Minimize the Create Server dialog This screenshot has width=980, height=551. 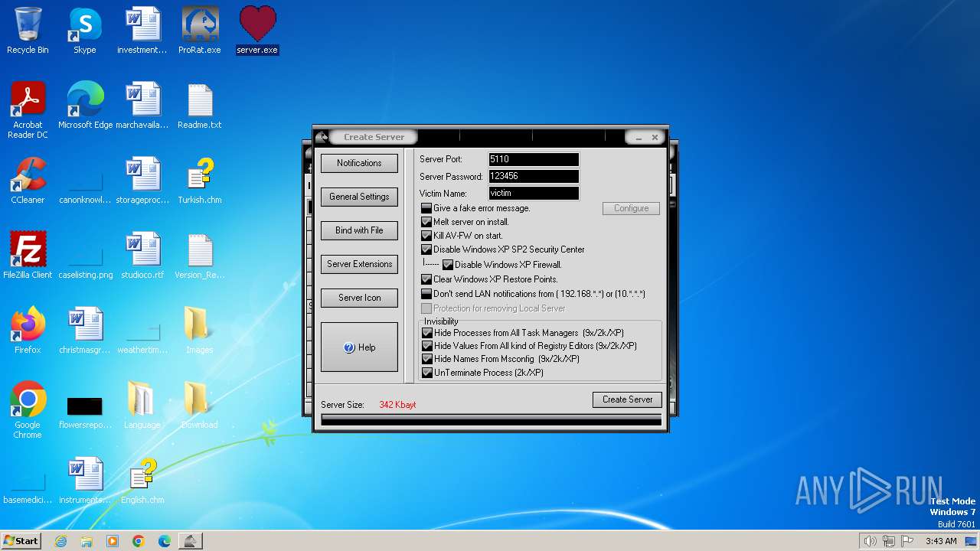639,137
